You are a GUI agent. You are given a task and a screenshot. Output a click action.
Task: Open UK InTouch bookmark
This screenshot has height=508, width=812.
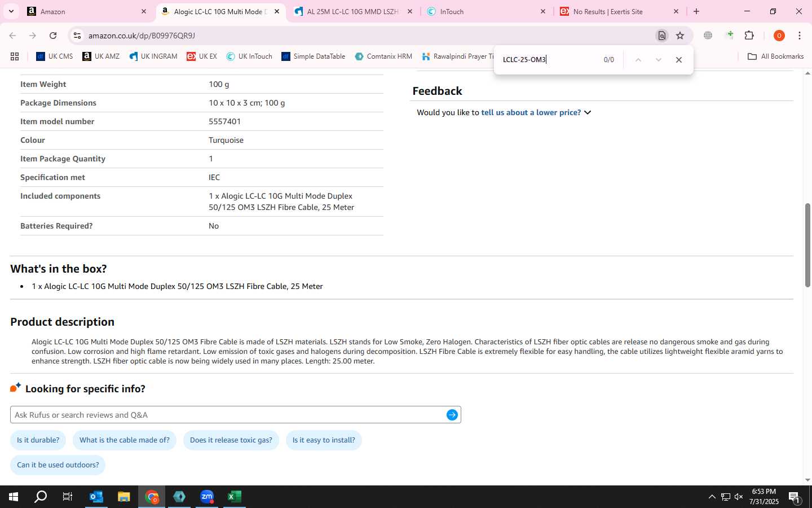[x=249, y=56]
